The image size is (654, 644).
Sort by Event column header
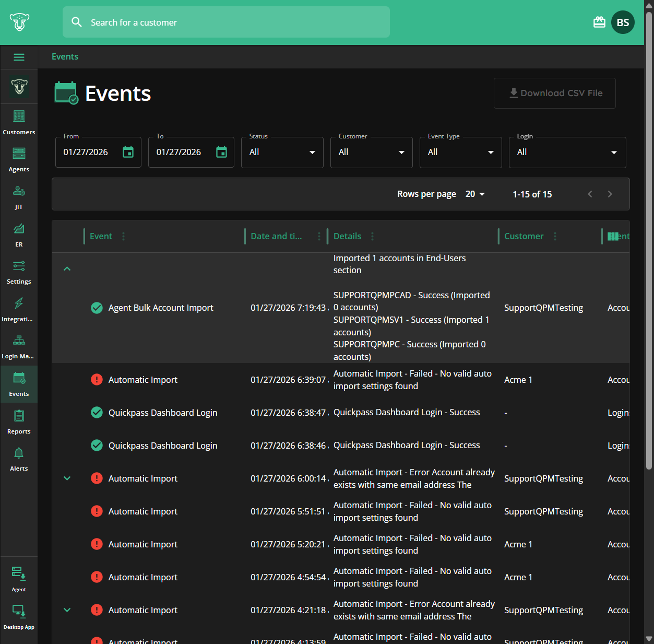(x=101, y=236)
